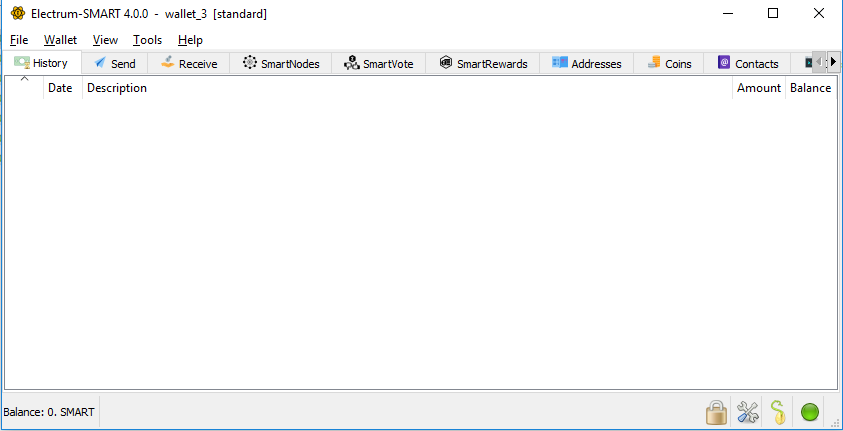This screenshot has width=843, height=431.
Task: Click the sort arrow in the first column header
Action: 24,80
